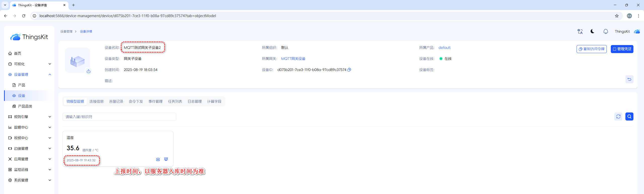Bookmark this page with the star icon
Image resolution: width=644 pixels, height=194 pixels.
coord(617,16)
